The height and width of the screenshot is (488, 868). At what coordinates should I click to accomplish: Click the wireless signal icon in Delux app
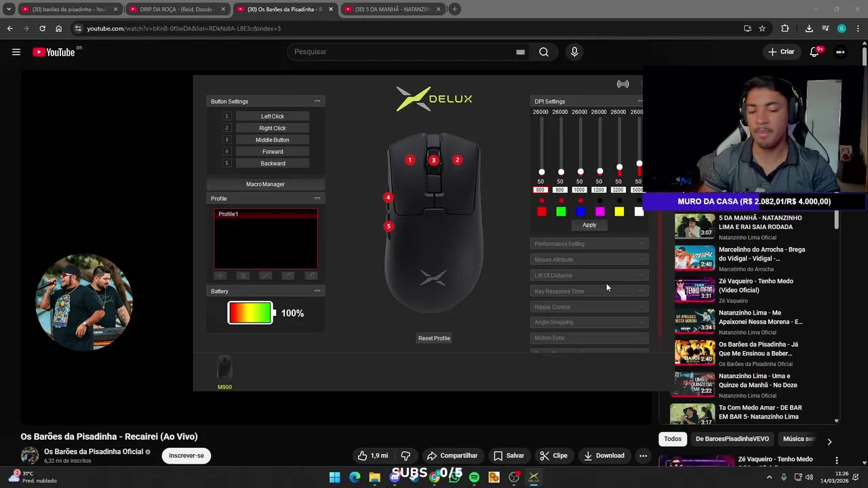pyautogui.click(x=623, y=84)
